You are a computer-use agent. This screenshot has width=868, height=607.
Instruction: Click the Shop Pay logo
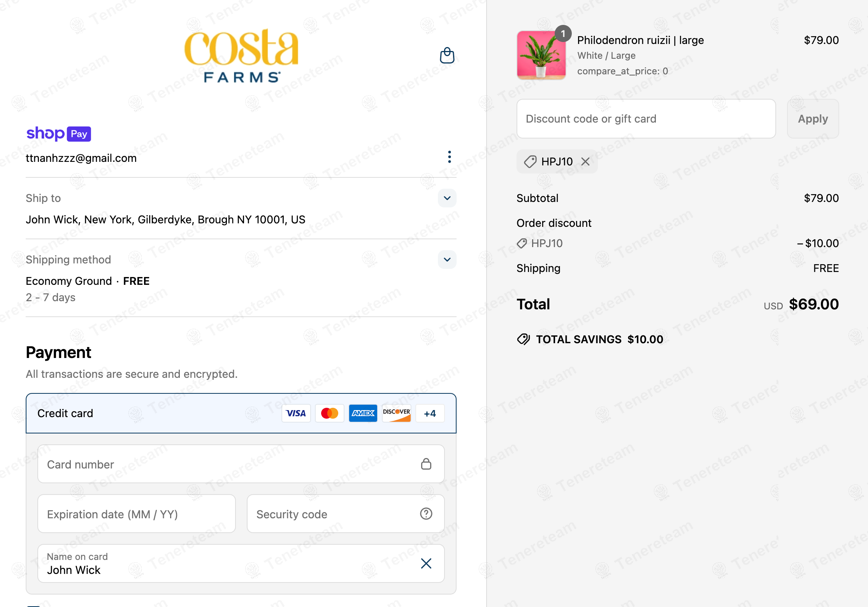click(x=58, y=134)
